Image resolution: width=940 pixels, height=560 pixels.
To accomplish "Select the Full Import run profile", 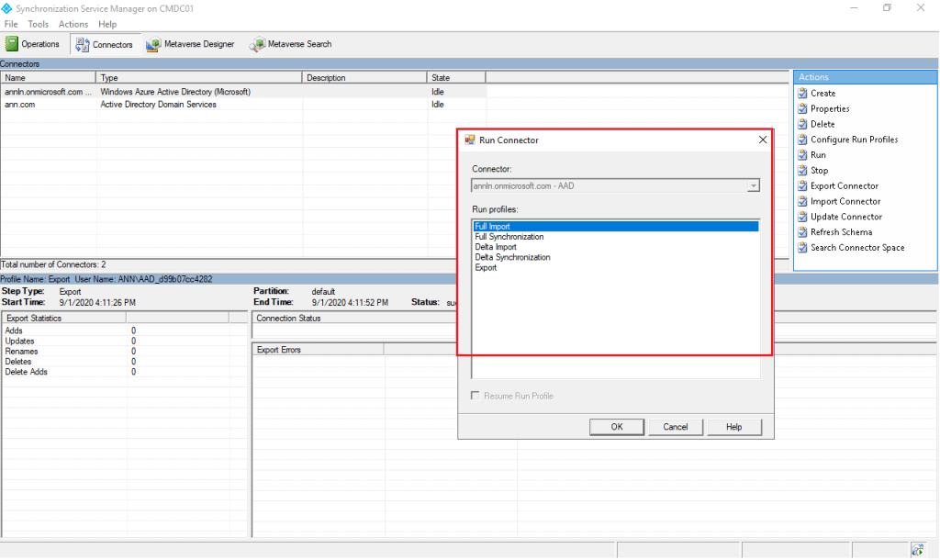I will [616, 227].
